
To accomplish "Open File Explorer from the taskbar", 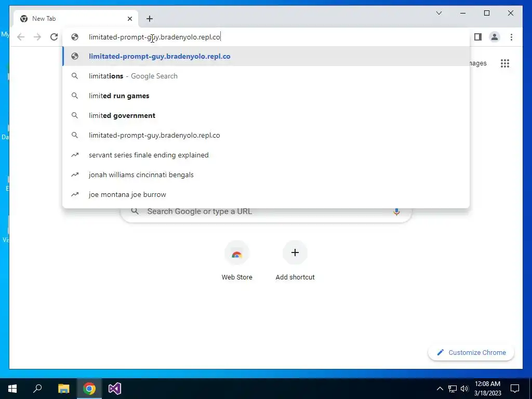I will tap(63, 389).
